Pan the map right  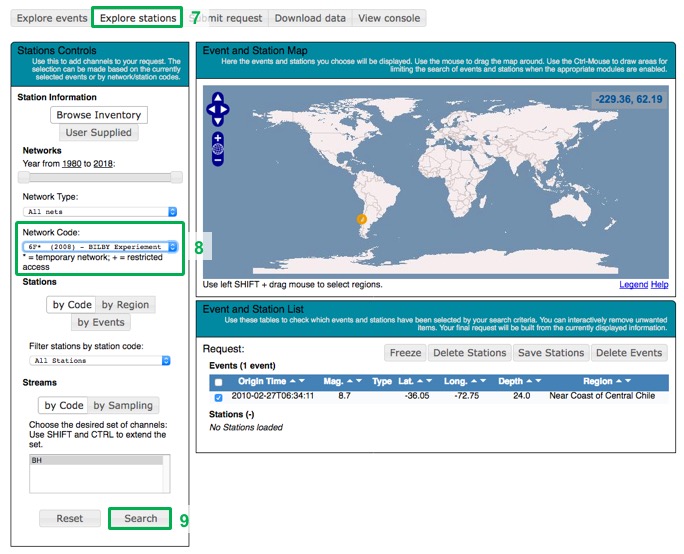tap(225, 109)
